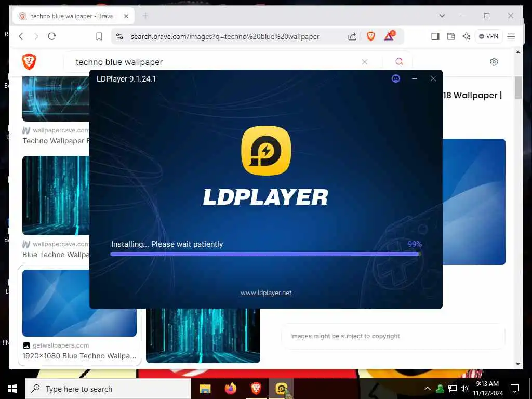Open Brave Leo AI icon
Screen dimensions: 532x399
click(x=467, y=36)
